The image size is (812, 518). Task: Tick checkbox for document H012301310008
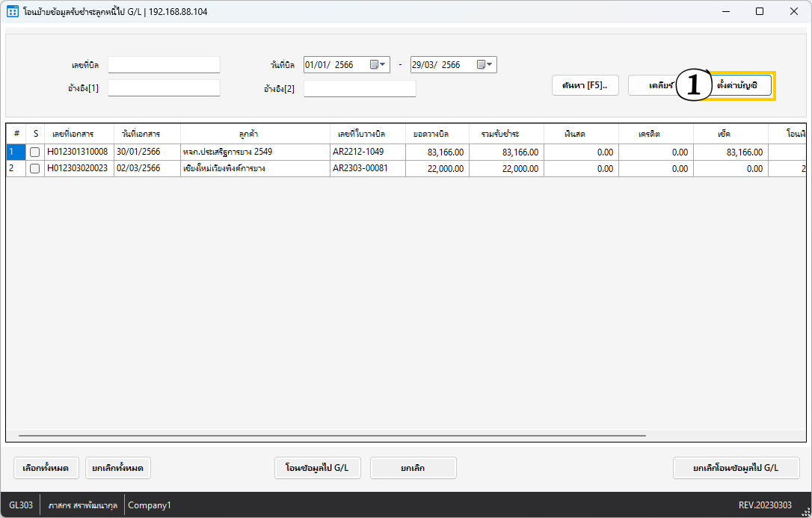point(34,152)
